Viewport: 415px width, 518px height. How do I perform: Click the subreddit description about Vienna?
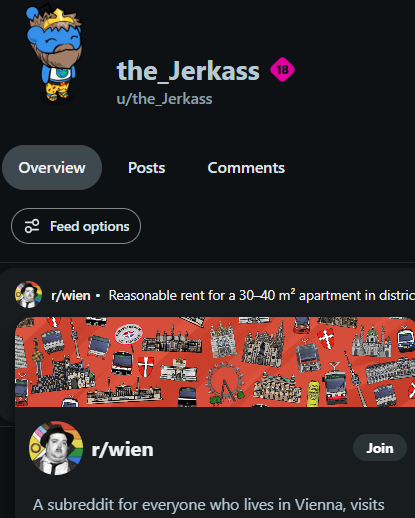click(209, 505)
